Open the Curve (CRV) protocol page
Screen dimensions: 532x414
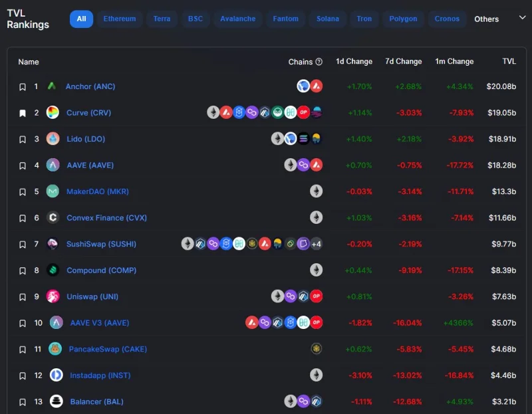point(88,113)
